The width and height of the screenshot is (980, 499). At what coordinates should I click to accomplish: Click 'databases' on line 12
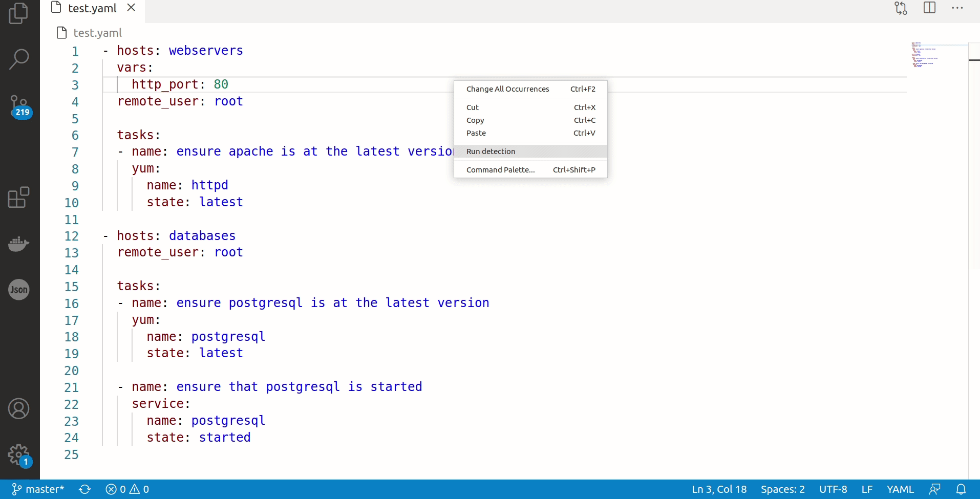[202, 236]
